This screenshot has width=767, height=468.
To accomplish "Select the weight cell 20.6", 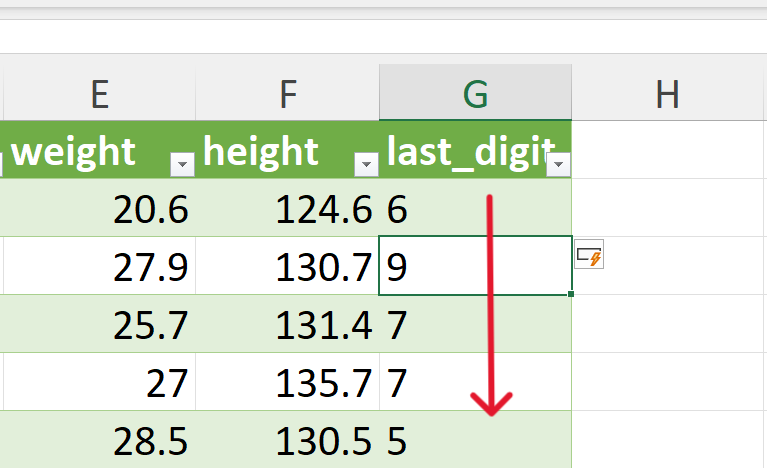I will 99,208.
